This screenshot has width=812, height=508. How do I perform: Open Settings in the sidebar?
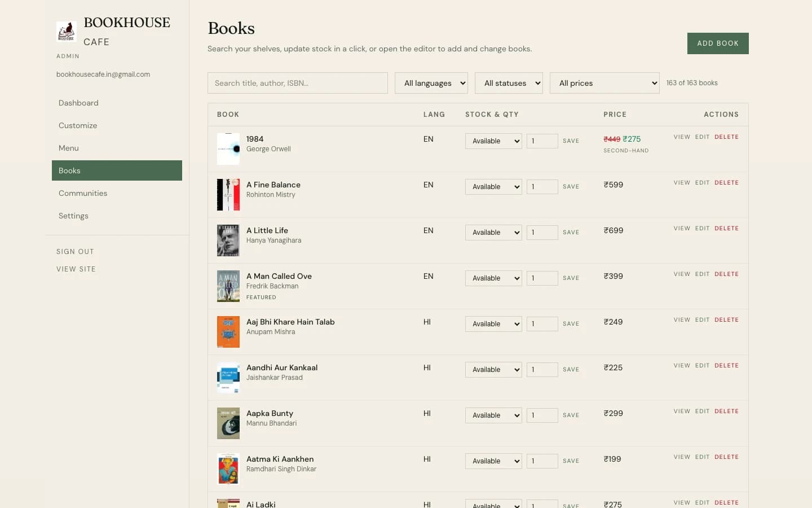tap(117, 216)
